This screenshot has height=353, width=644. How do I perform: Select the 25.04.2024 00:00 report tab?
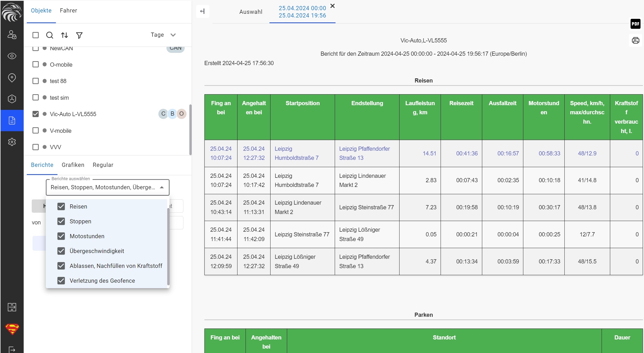pyautogui.click(x=302, y=12)
